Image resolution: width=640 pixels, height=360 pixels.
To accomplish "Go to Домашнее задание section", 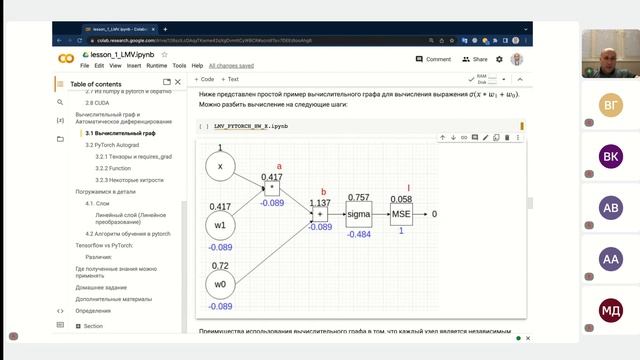I will click(101, 287).
